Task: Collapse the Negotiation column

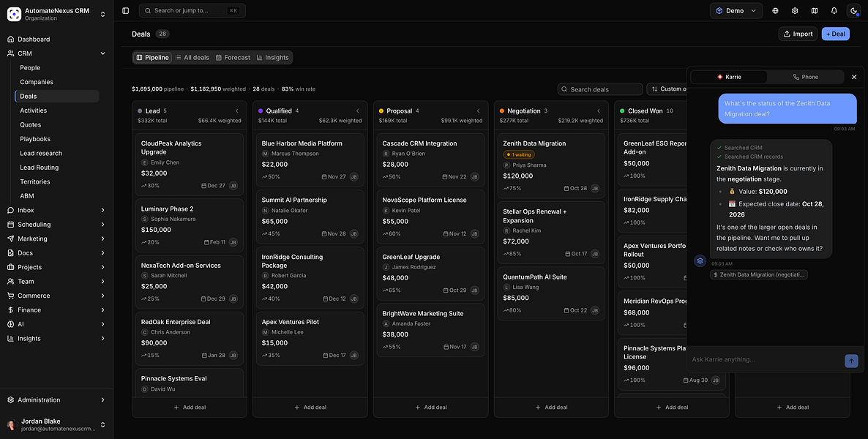Action: tap(599, 110)
